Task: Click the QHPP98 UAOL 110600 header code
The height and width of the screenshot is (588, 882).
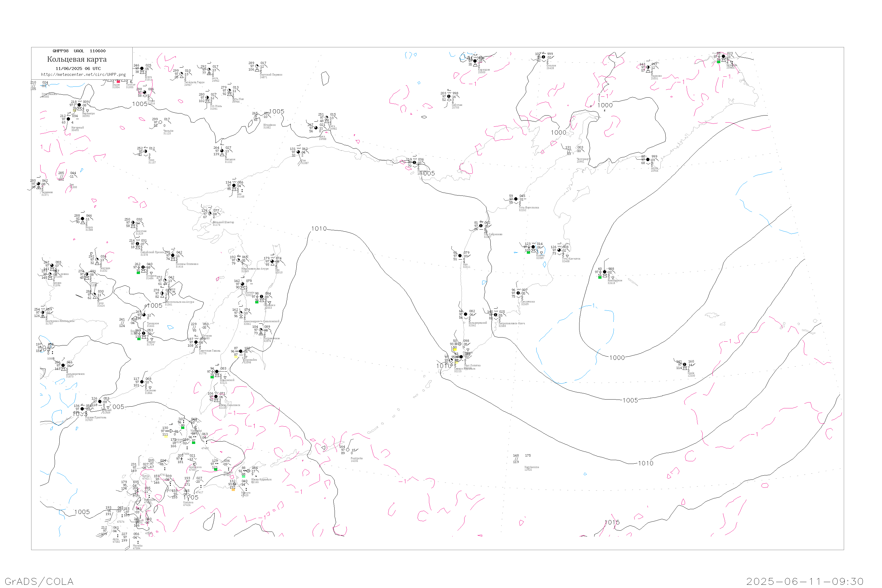Action: click(x=79, y=51)
